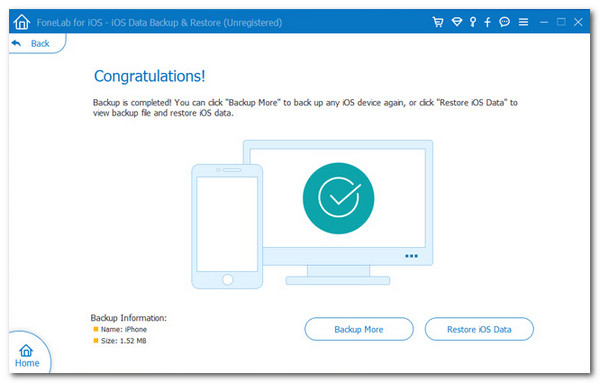Click the FoneLab for iOS window title text
The image size is (600, 383).
coord(159,23)
